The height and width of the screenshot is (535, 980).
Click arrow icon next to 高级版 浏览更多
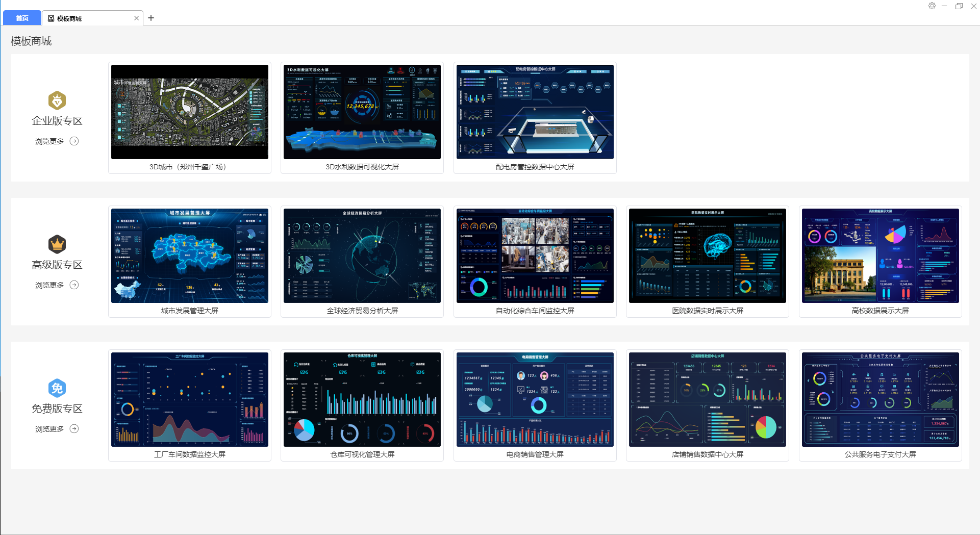(x=74, y=285)
